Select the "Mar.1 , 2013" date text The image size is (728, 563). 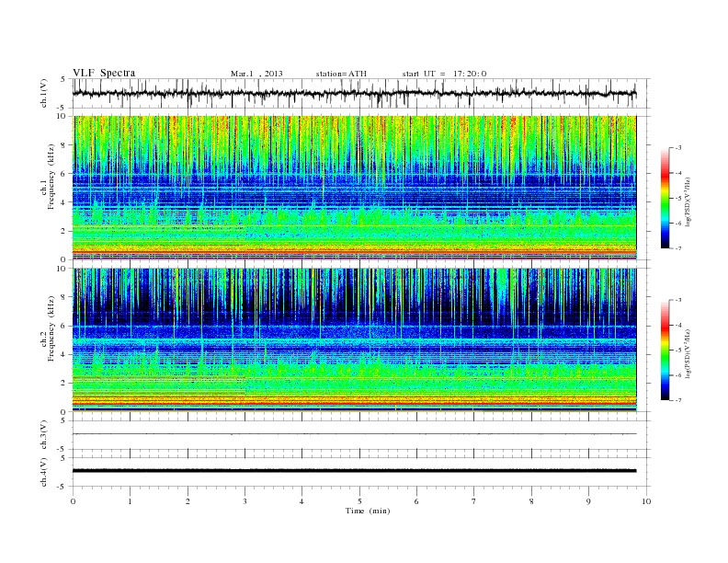(x=256, y=74)
